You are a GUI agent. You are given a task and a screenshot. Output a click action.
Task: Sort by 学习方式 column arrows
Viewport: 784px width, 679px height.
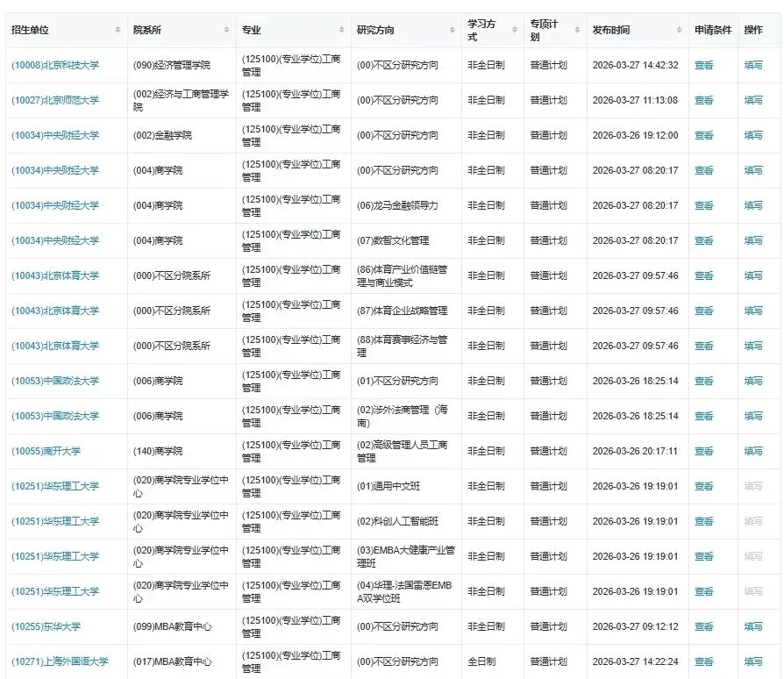pyautogui.click(x=515, y=30)
